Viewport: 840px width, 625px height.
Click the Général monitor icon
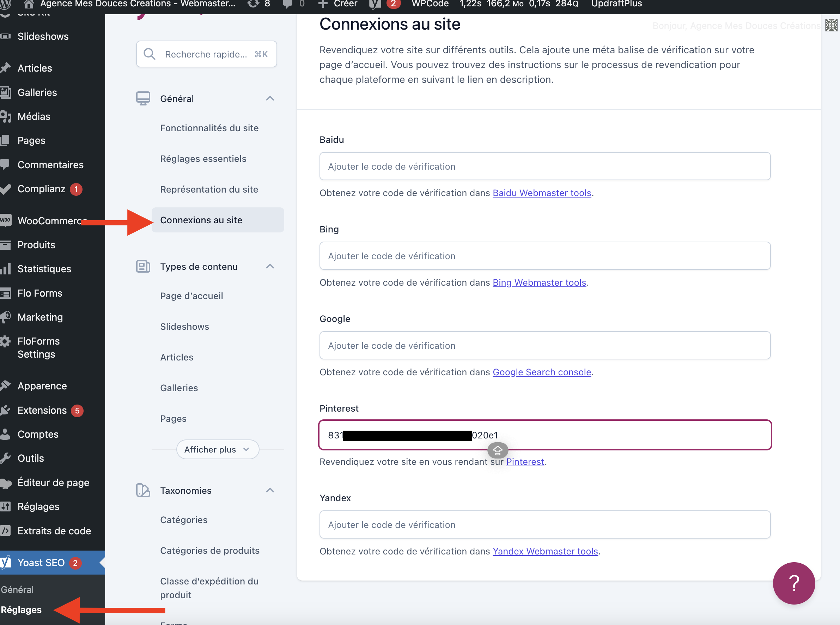point(143,98)
